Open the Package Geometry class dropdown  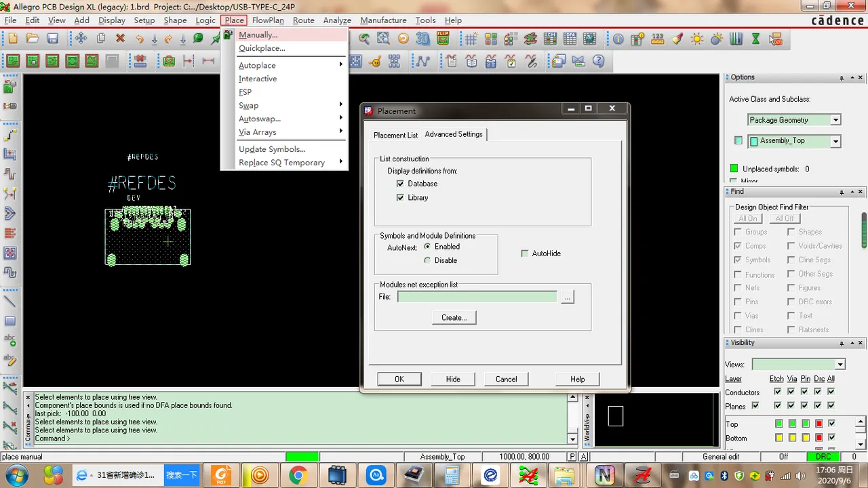[835, 120]
